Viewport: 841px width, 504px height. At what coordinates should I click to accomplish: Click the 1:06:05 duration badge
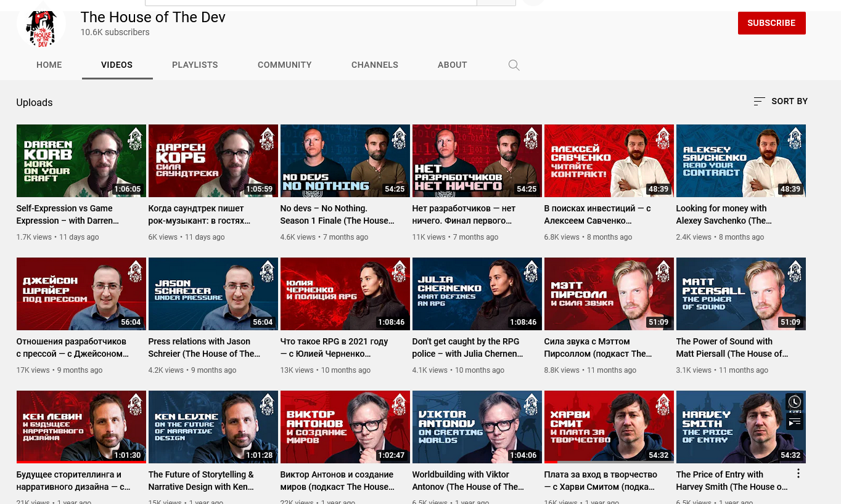pyautogui.click(x=128, y=189)
